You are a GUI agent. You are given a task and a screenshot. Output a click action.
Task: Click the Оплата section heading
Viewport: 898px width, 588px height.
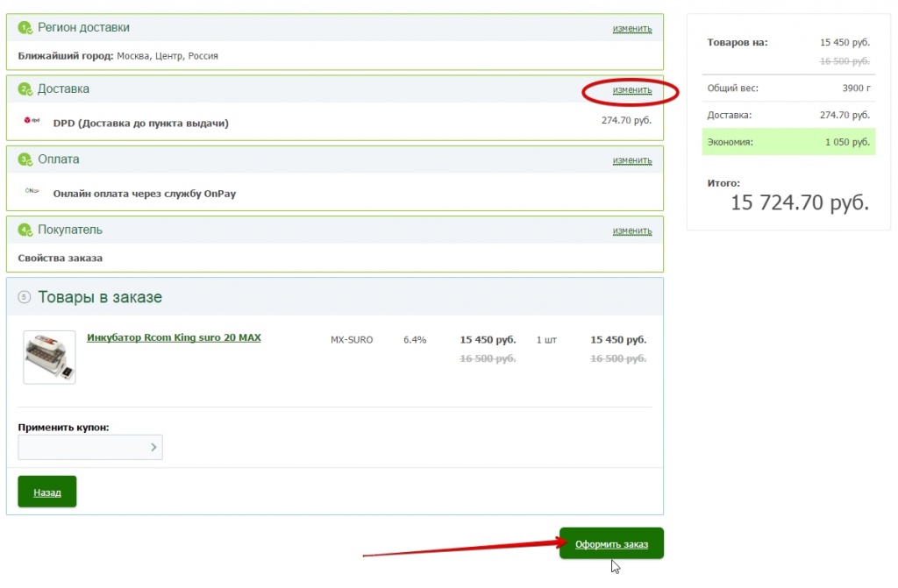pos(59,159)
